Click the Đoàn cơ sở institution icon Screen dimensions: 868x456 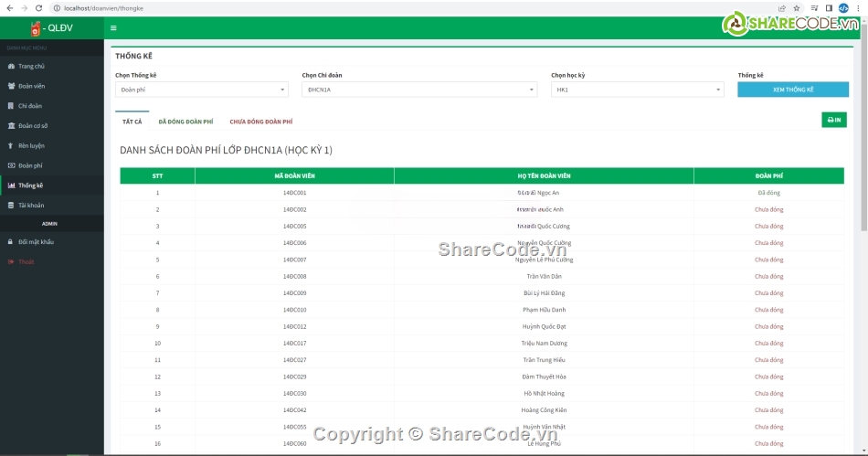click(x=11, y=126)
